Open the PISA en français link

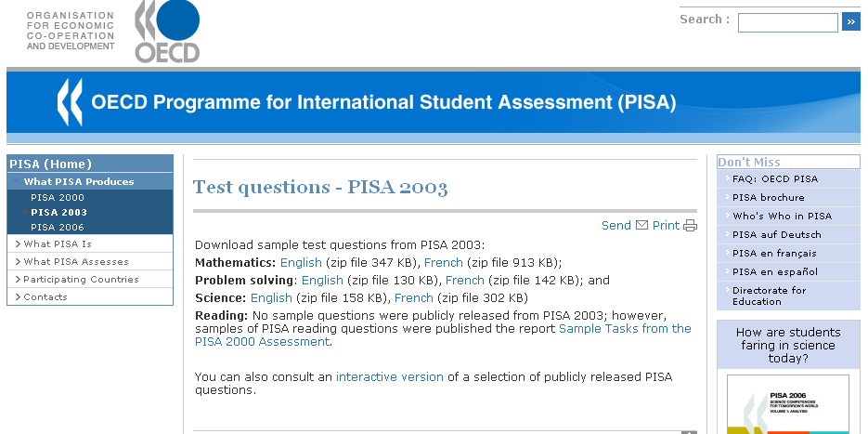click(x=774, y=254)
